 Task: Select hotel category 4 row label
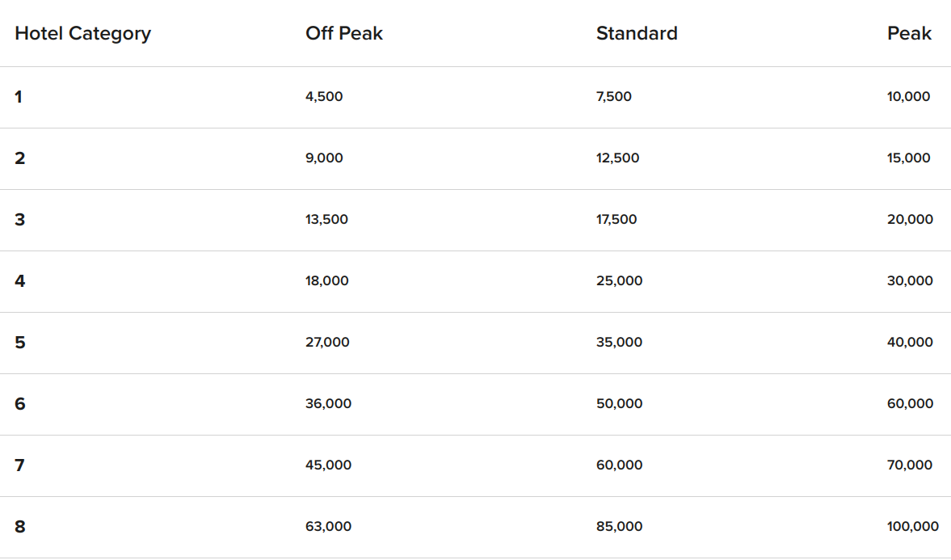[x=19, y=281]
